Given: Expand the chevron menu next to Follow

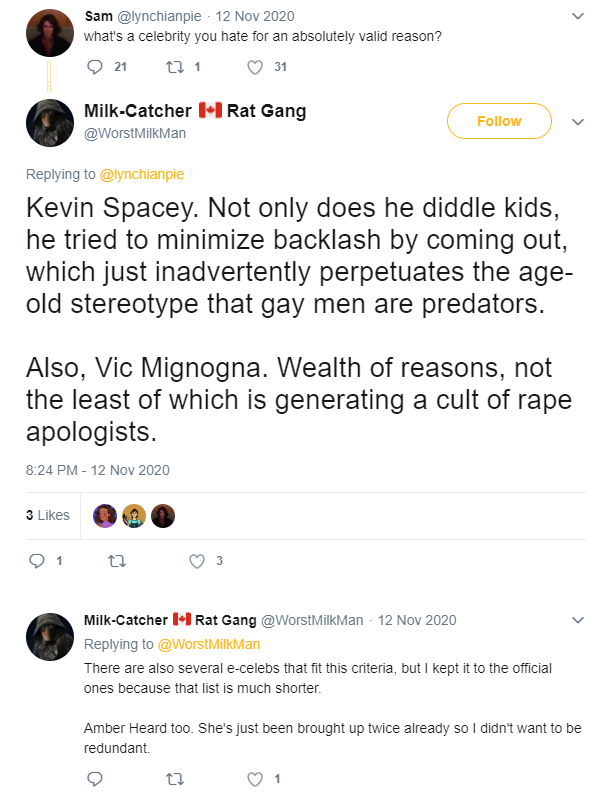Looking at the screenshot, I should click(x=578, y=122).
